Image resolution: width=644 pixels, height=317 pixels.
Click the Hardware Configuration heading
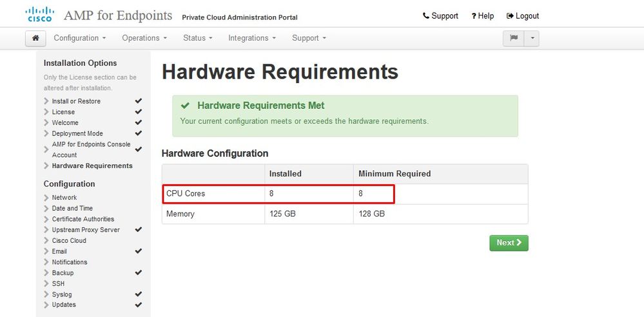coord(215,153)
